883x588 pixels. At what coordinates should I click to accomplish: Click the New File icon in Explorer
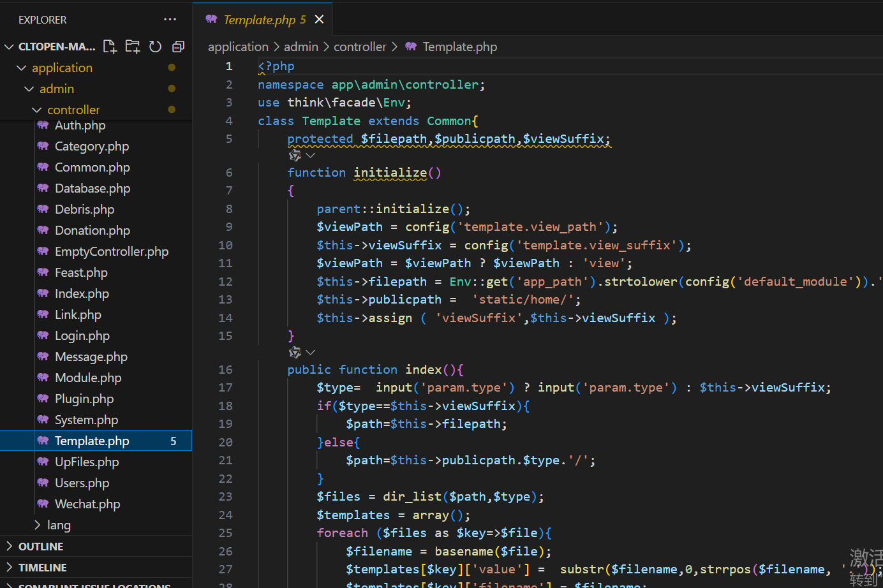click(x=110, y=47)
